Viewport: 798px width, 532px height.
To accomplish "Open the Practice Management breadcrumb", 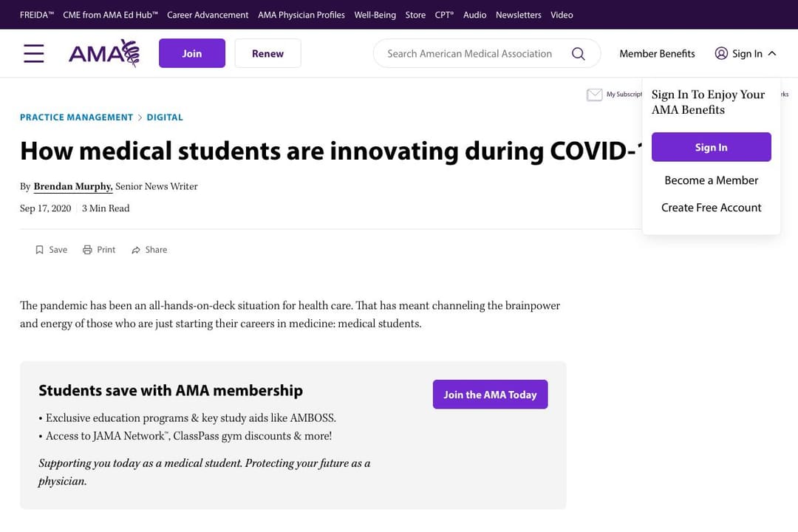I will pyautogui.click(x=76, y=117).
